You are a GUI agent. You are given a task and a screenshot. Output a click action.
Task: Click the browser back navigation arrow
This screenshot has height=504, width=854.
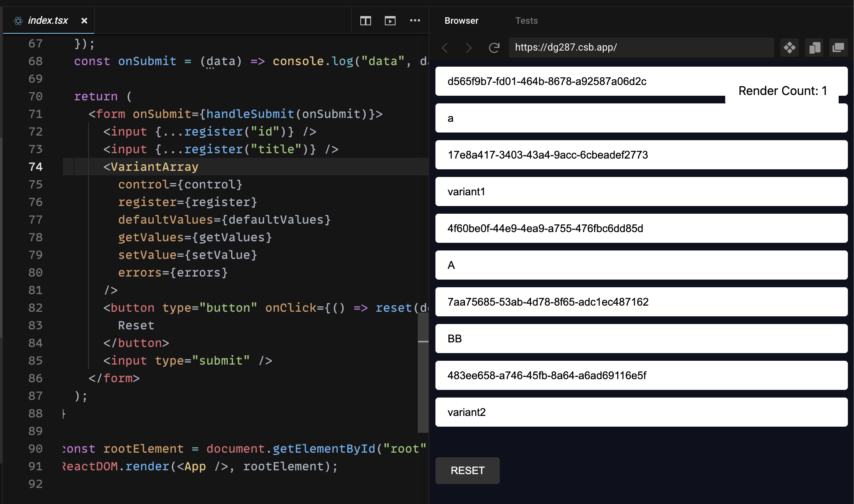click(445, 47)
